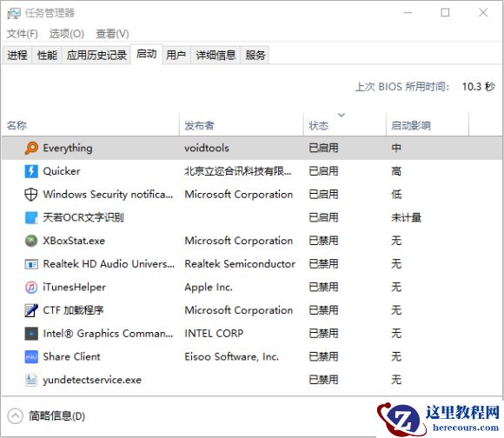Maximize the Task Manager window
The height and width of the screenshot is (438, 504).
click(x=445, y=13)
